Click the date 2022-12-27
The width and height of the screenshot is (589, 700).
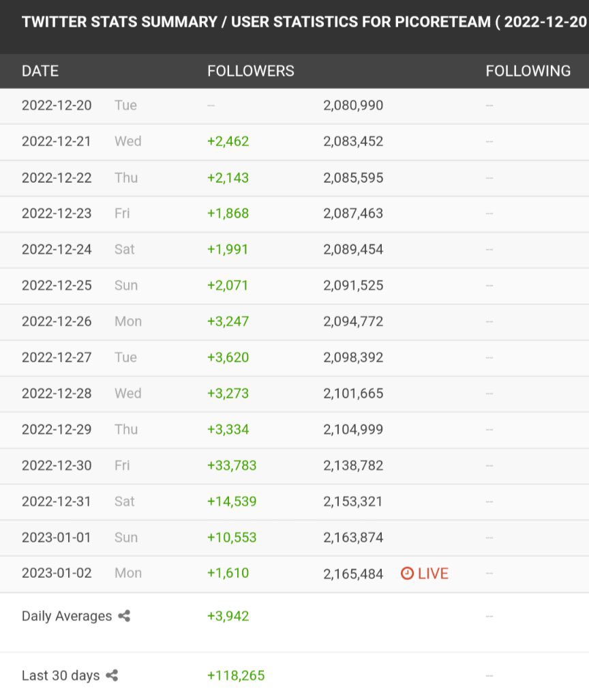pyautogui.click(x=57, y=357)
